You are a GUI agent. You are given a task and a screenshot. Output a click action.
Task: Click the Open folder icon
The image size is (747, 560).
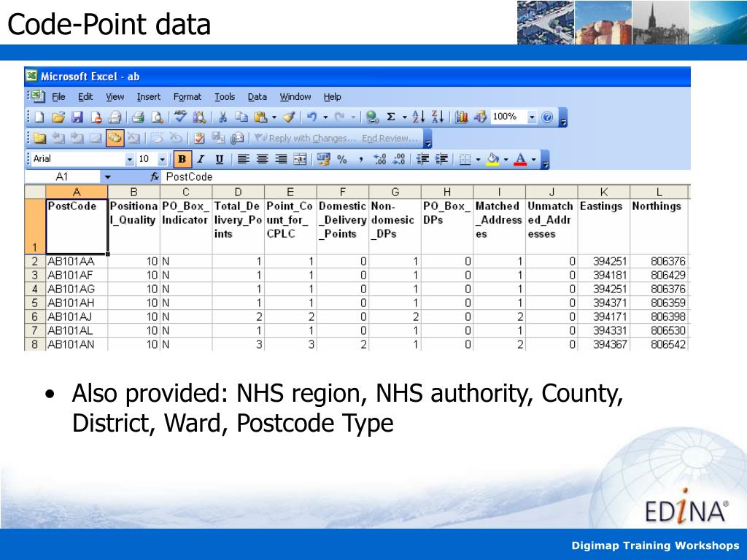point(58,117)
